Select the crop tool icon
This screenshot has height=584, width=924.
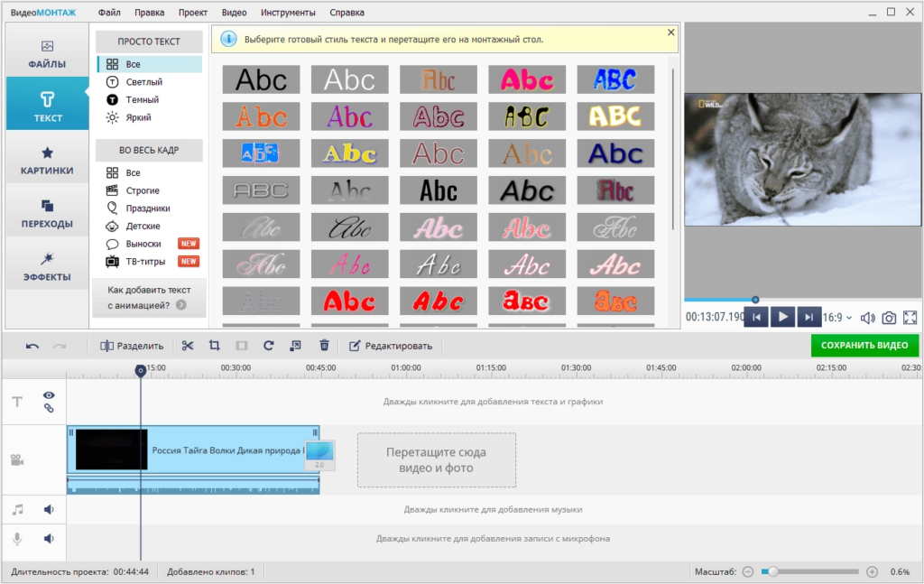click(x=215, y=346)
